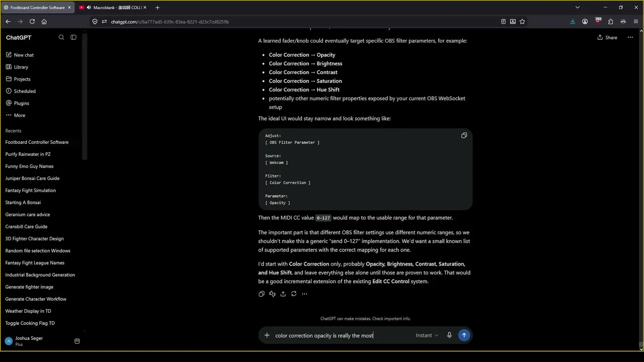
Task: Go back to the previous page
Action: 8,22
